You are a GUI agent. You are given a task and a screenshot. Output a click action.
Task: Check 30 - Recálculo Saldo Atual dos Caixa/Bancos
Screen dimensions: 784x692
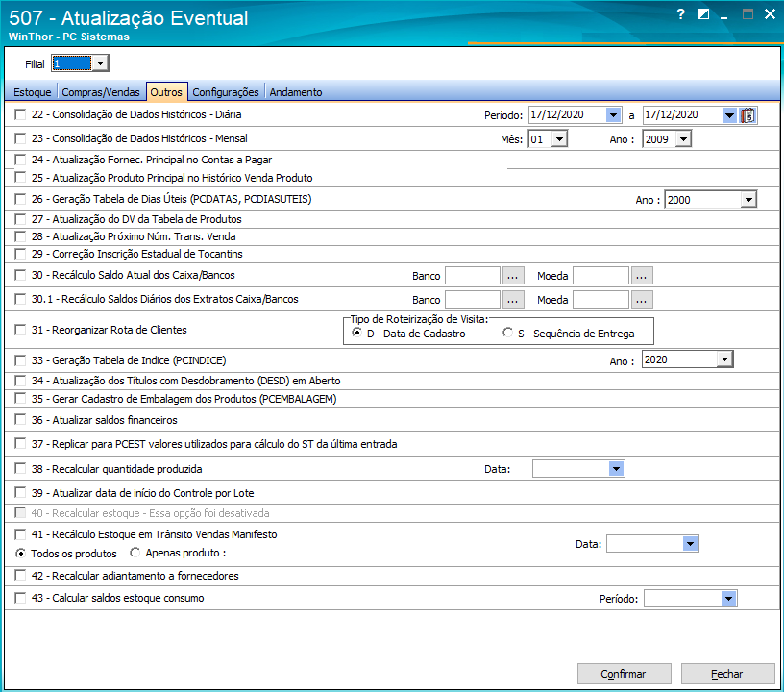pos(20,275)
